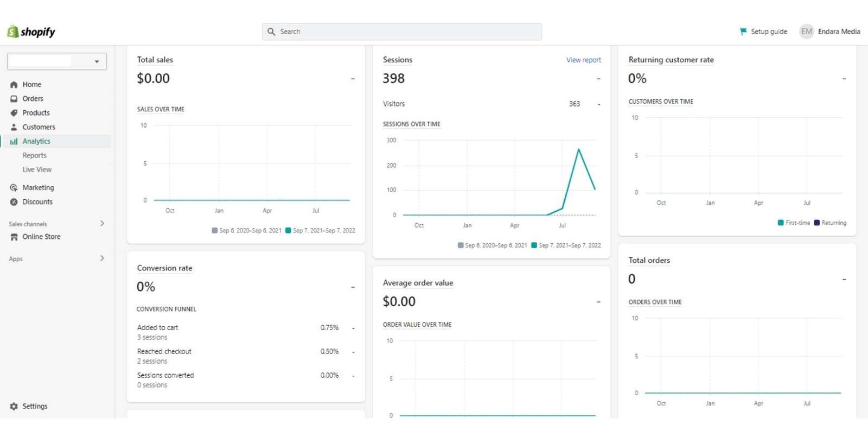Click the Marketing target icon
This screenshot has width=868, height=436.
coord(14,188)
